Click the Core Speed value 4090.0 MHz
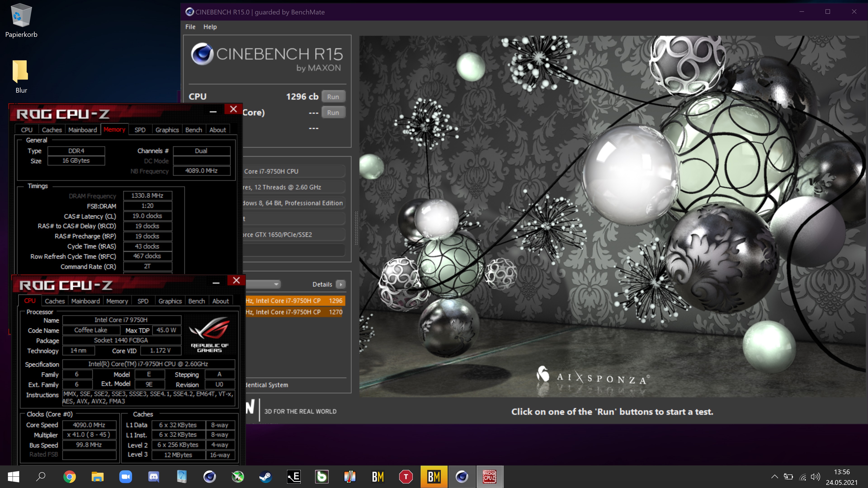 89,425
